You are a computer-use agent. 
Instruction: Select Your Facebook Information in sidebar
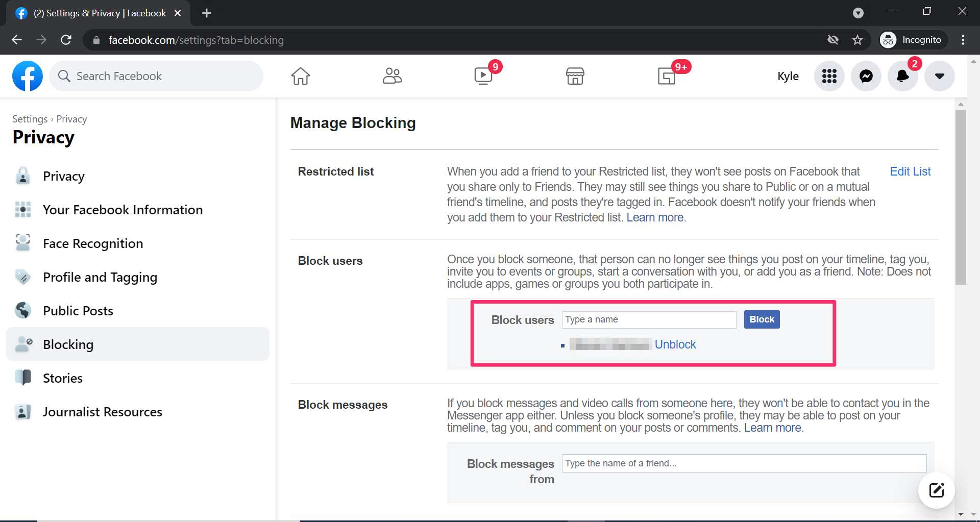tap(138, 210)
